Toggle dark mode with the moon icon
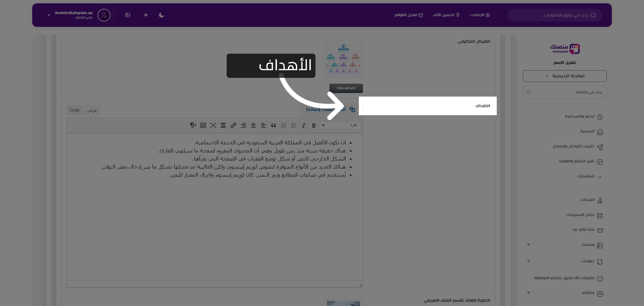644x306 pixels. (161, 15)
